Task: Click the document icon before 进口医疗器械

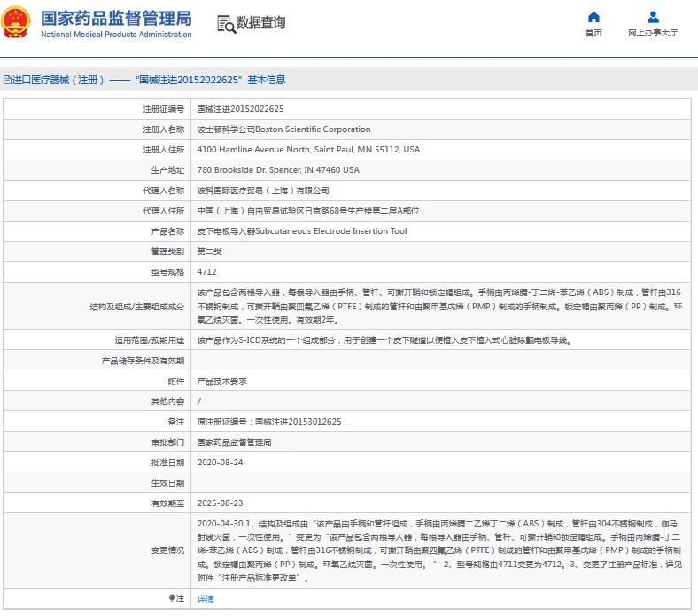Action: tap(7, 80)
